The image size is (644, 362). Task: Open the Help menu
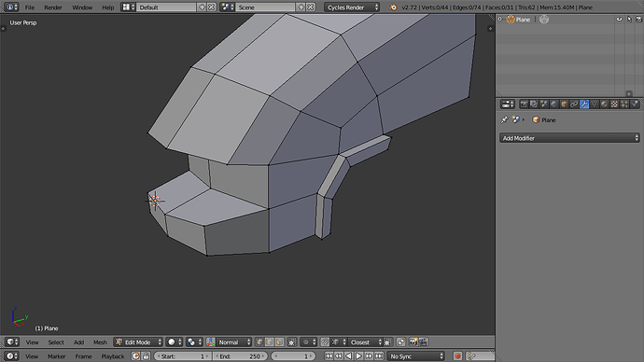(107, 7)
